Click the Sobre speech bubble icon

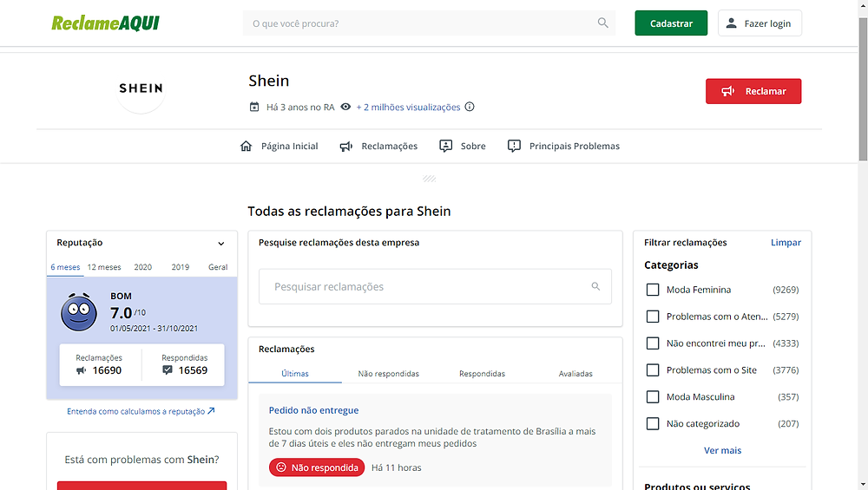pyautogui.click(x=445, y=146)
